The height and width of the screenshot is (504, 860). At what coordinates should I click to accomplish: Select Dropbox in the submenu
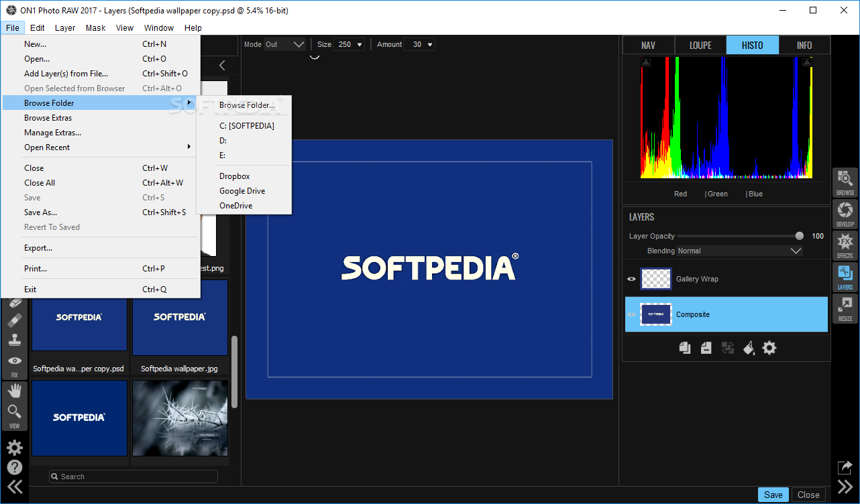tap(244, 176)
